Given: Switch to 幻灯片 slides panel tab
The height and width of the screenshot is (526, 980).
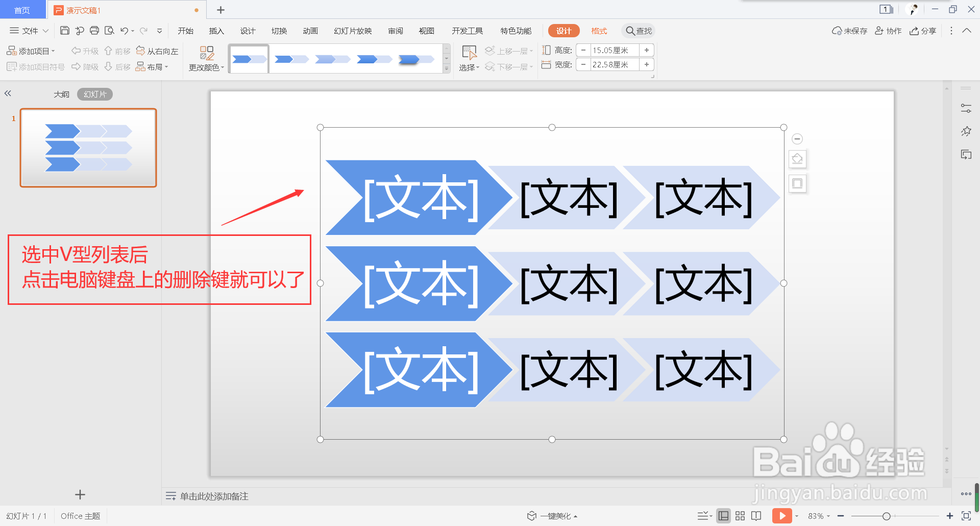Looking at the screenshot, I should [95, 94].
